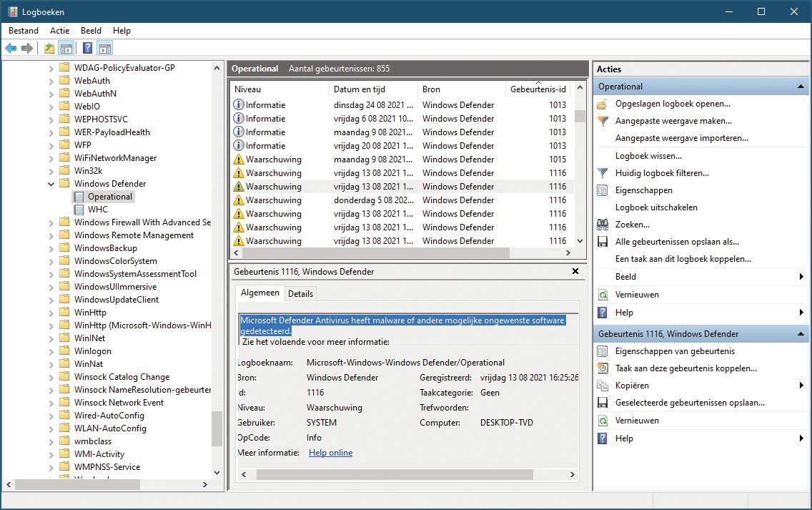812x510 pixels.
Task: Click the event details horizontal scrollbar
Action: [395, 475]
